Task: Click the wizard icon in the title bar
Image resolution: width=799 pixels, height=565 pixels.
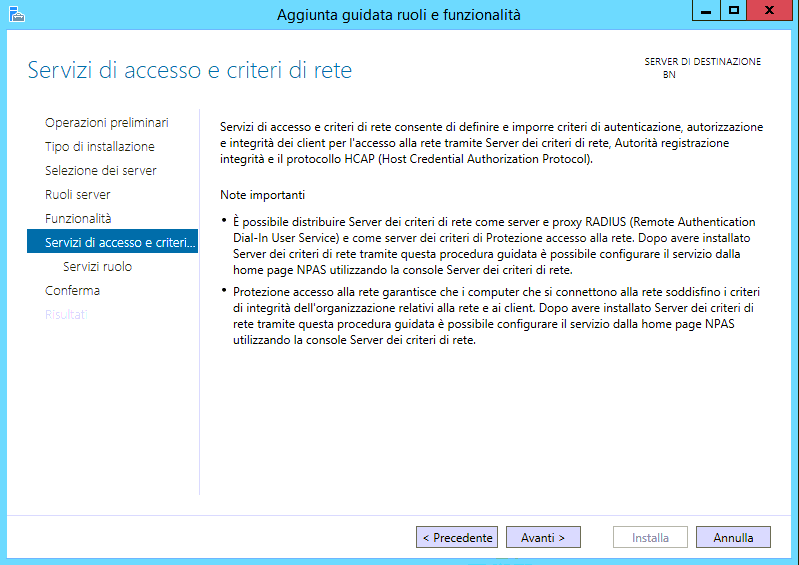Action: 16,14
